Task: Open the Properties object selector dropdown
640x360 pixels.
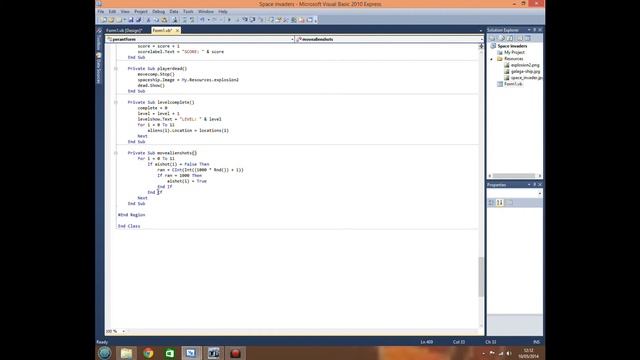Action: tap(540, 193)
